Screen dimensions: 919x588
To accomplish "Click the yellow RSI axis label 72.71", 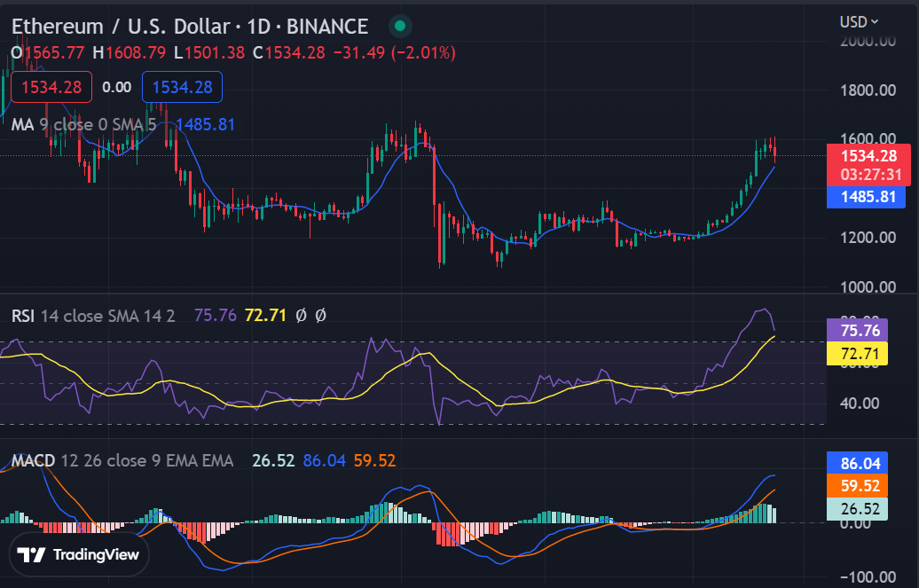I will [858, 354].
